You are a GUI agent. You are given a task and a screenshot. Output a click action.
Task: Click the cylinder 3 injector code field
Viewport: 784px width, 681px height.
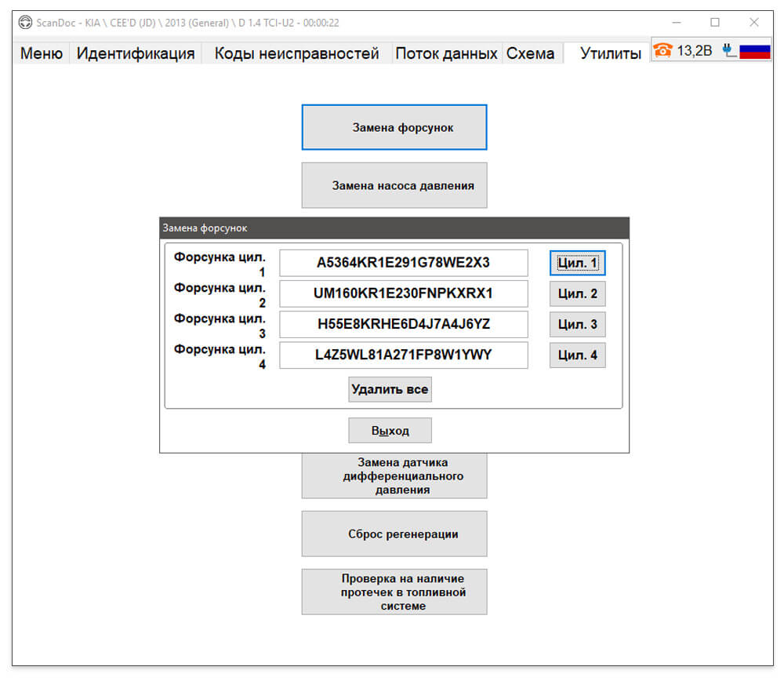(404, 324)
